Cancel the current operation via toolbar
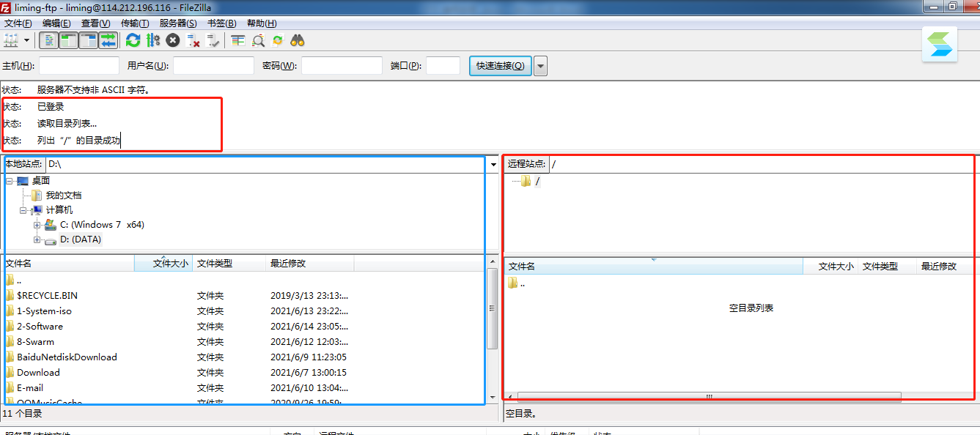980x435 pixels. [x=173, y=40]
